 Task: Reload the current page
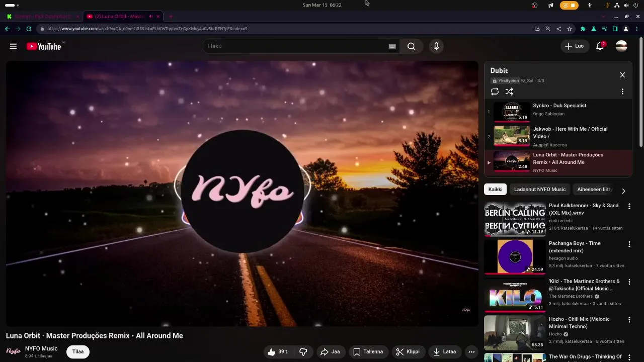tap(29, 29)
